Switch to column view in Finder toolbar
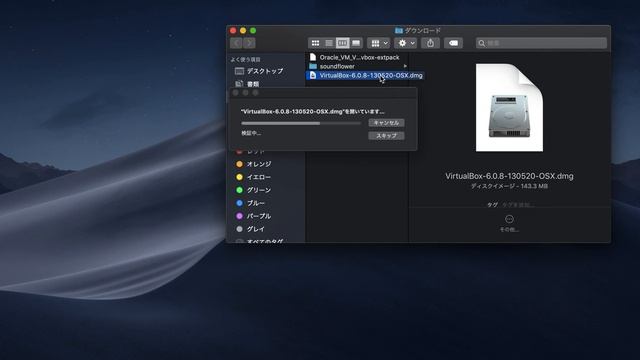Screen dimensions: 640x360 coord(342,43)
